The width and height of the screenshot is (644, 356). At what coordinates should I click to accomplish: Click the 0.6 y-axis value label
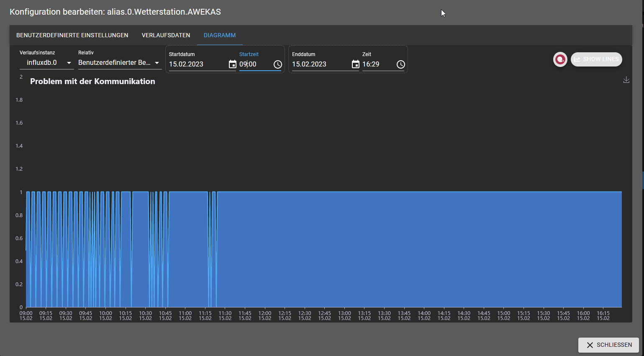click(19, 238)
